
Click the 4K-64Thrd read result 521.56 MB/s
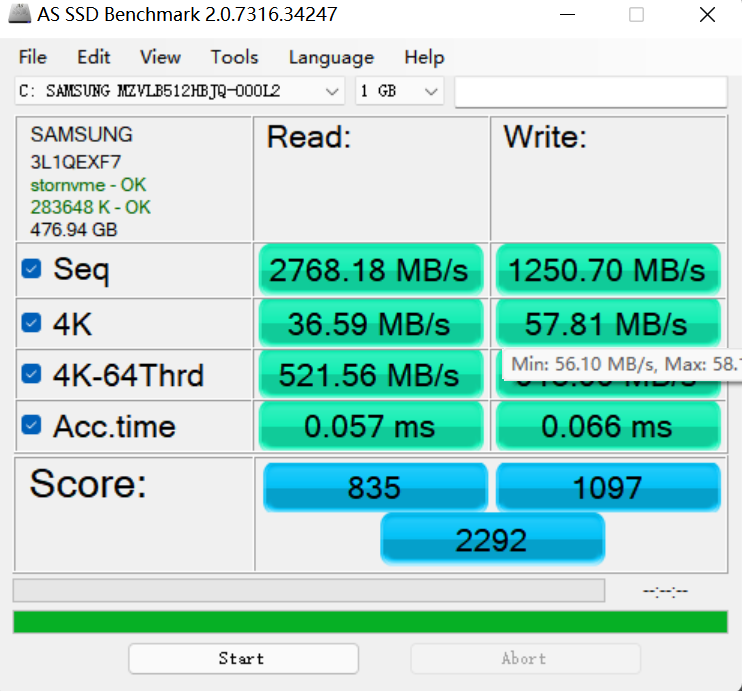(371, 375)
